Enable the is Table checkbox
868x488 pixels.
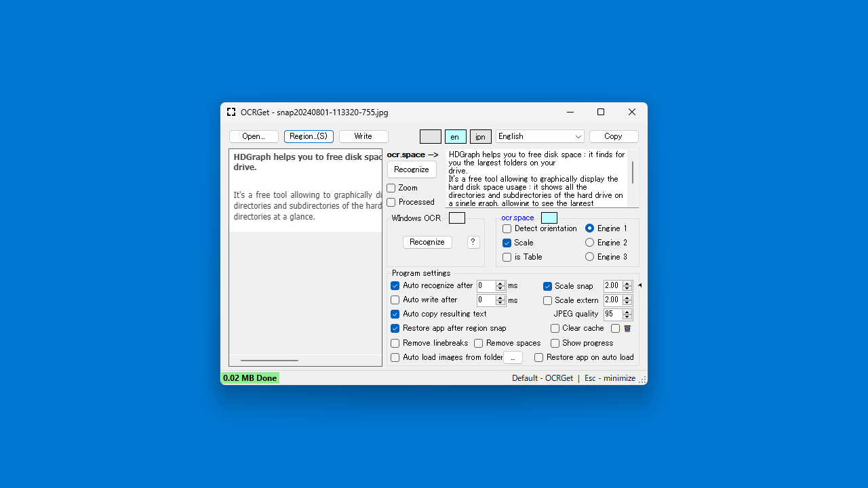click(507, 257)
